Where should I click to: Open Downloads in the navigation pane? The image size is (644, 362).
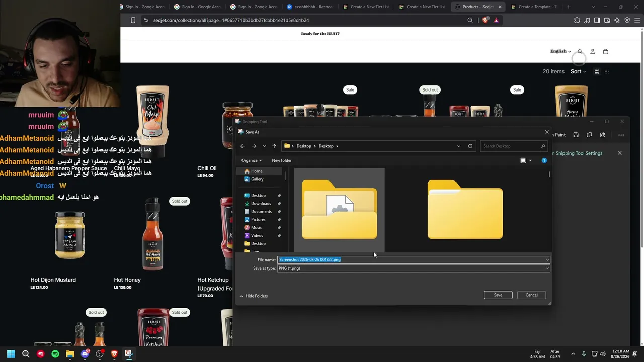261,204
